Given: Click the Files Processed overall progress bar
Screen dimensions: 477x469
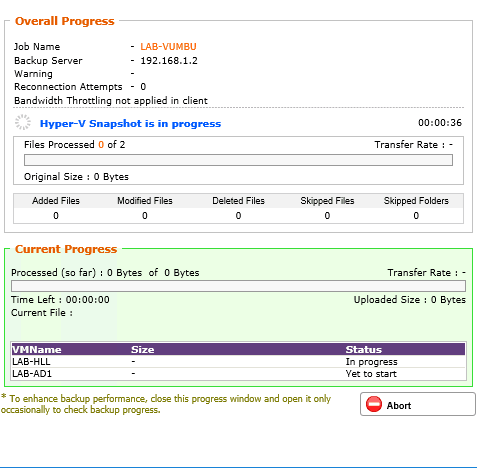Looking at the screenshot, I should tap(238, 160).
